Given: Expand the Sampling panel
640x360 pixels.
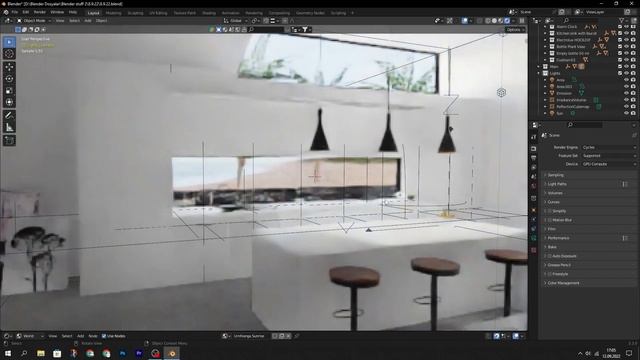Looking at the screenshot, I should (590, 175).
